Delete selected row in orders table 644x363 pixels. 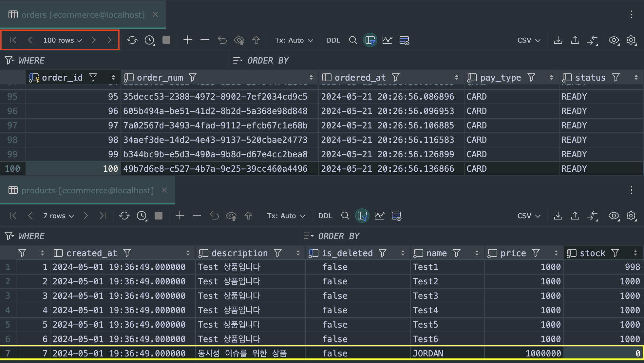(x=205, y=40)
